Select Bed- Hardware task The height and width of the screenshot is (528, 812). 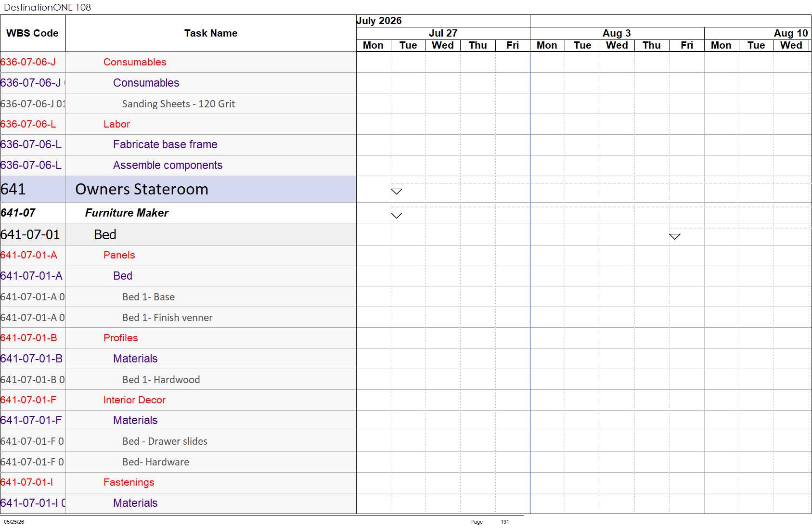click(x=178, y=462)
